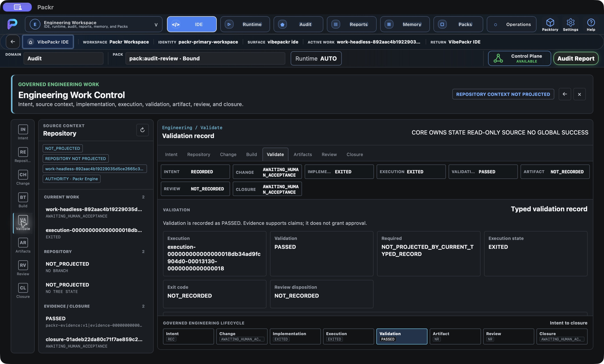Click the Packr logo icon
Image resolution: width=604 pixels, height=364 pixels.
12,24
